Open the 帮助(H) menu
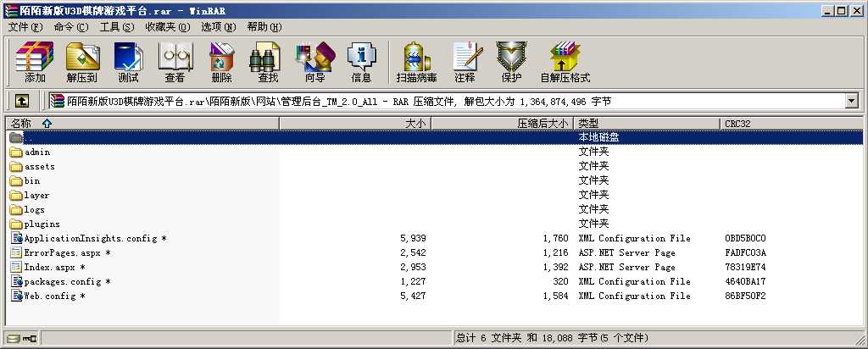868x349 pixels. pyautogui.click(x=264, y=27)
